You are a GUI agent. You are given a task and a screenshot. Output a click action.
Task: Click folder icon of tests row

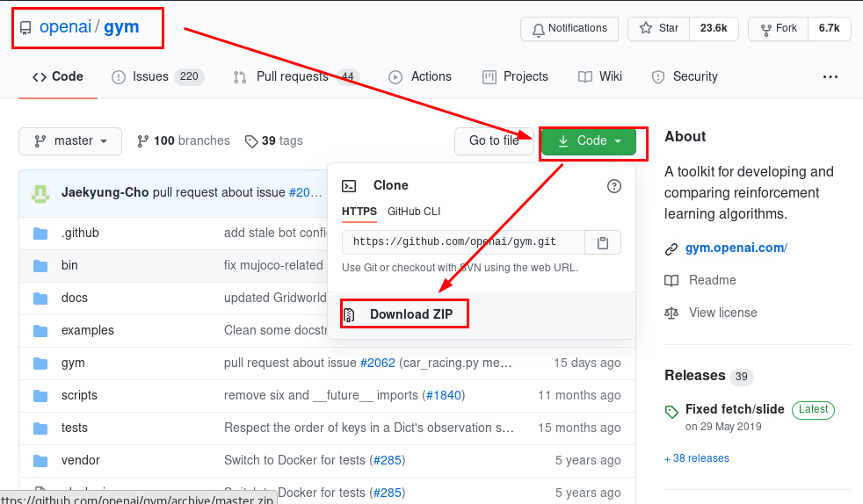40,428
